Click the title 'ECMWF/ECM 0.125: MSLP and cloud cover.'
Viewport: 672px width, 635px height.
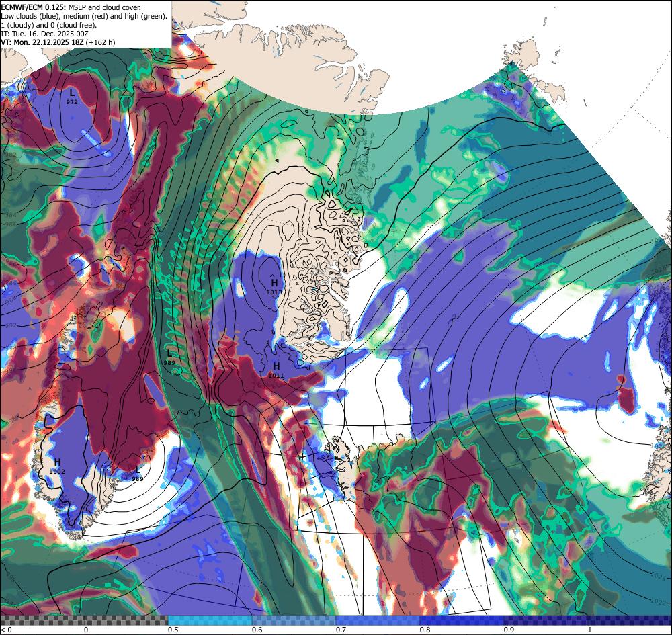tap(71, 7)
